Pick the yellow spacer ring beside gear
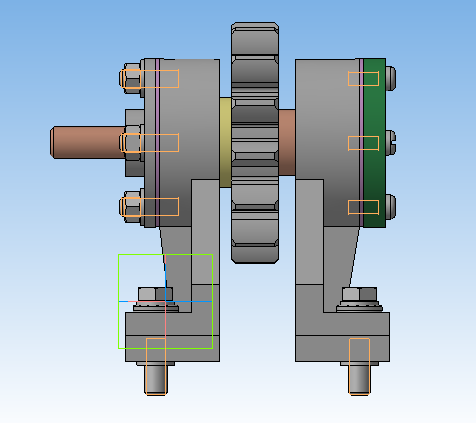This screenshot has height=423, width=476. click(x=225, y=142)
